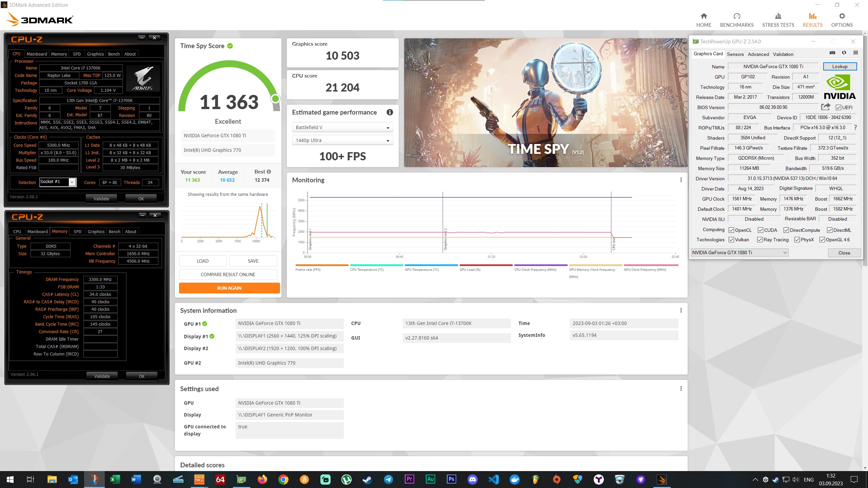Click COMPARE RESULT ONLINE button
The width and height of the screenshot is (868, 488).
tap(228, 274)
